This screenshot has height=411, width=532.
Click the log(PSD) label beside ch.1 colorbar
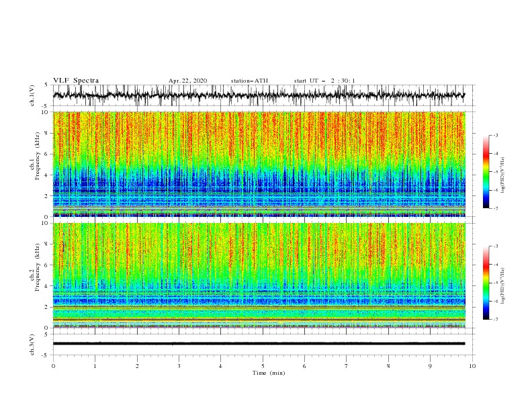tap(502, 175)
